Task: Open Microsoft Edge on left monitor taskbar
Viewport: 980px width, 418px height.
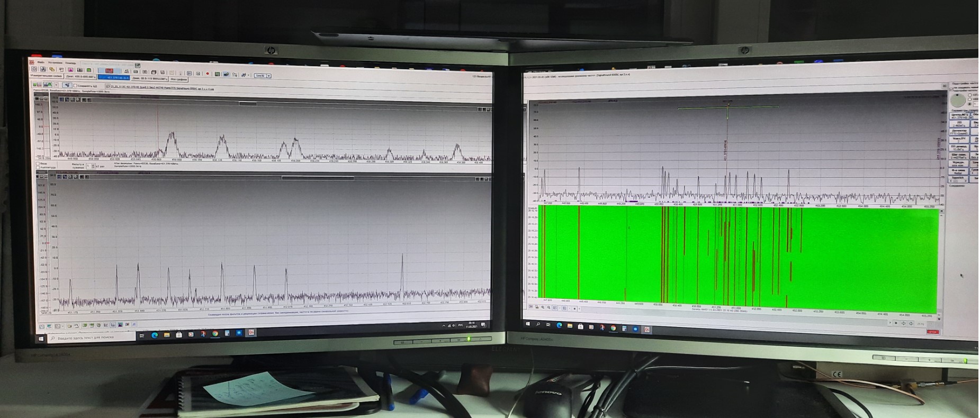Action: (155, 335)
